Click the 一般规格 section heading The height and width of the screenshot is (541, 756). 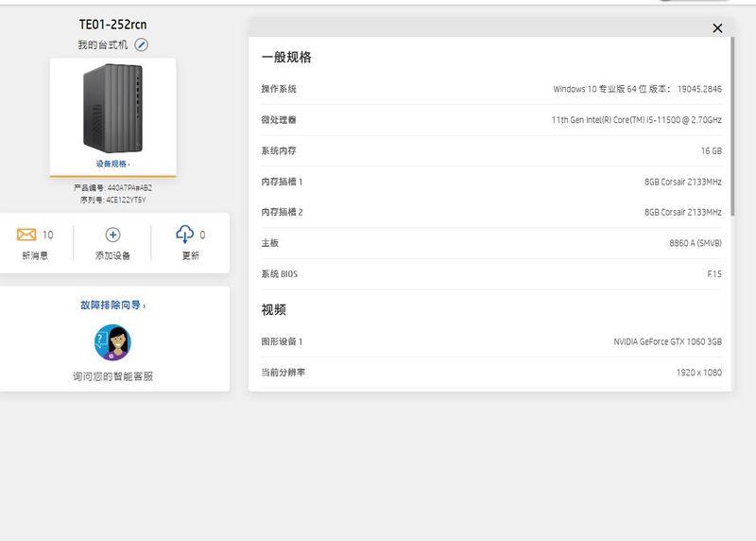click(286, 58)
